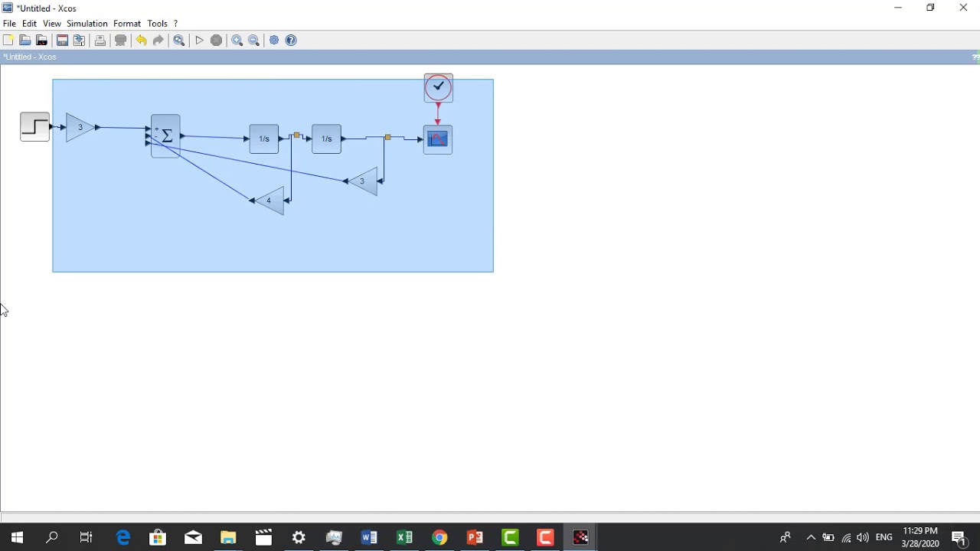Select the scope block
This screenshot has height=551, width=980.
click(438, 139)
